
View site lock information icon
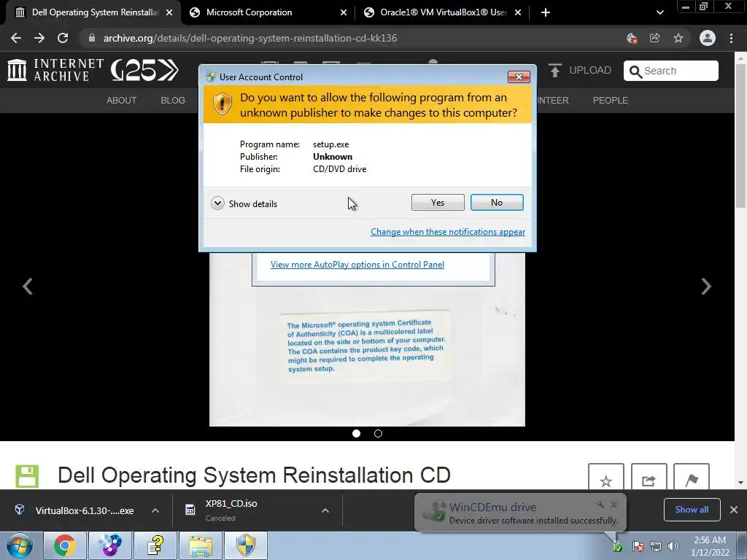click(92, 38)
